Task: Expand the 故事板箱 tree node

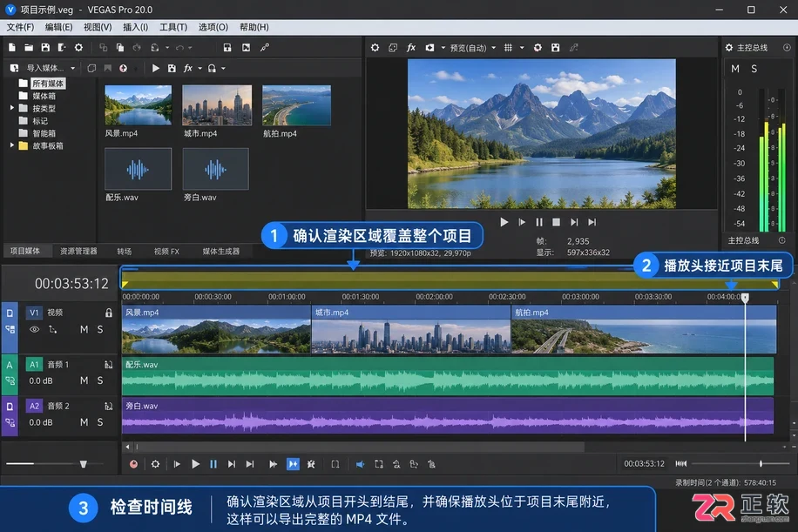Action: pos(11,145)
